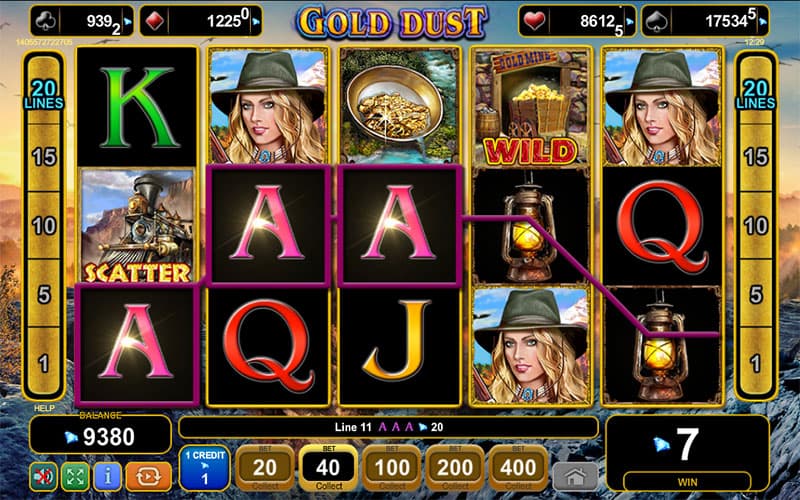
Task: Toggle fullscreen with the green arrows icon
Action: 75,477
